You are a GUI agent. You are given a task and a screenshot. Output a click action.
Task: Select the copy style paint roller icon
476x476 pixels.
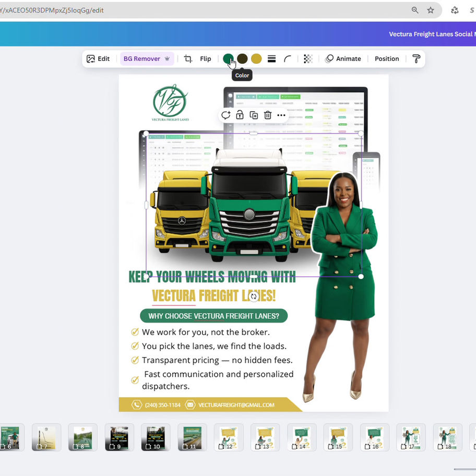[416, 58]
